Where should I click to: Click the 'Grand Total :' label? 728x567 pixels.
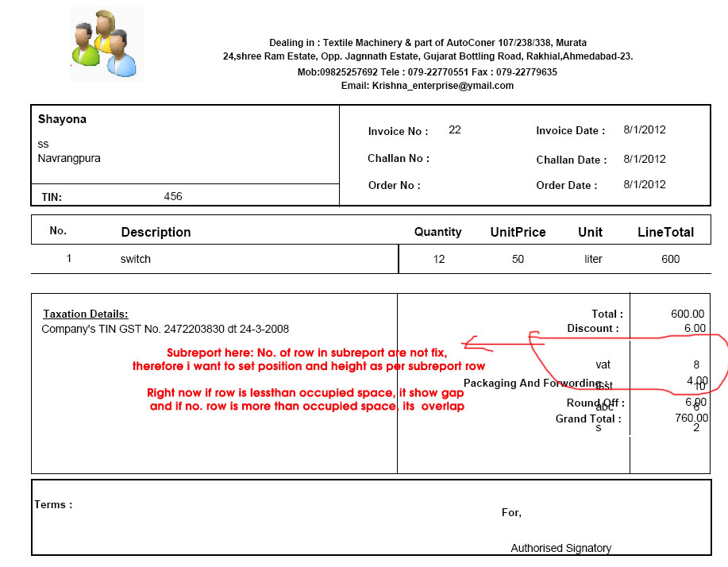[x=588, y=418]
